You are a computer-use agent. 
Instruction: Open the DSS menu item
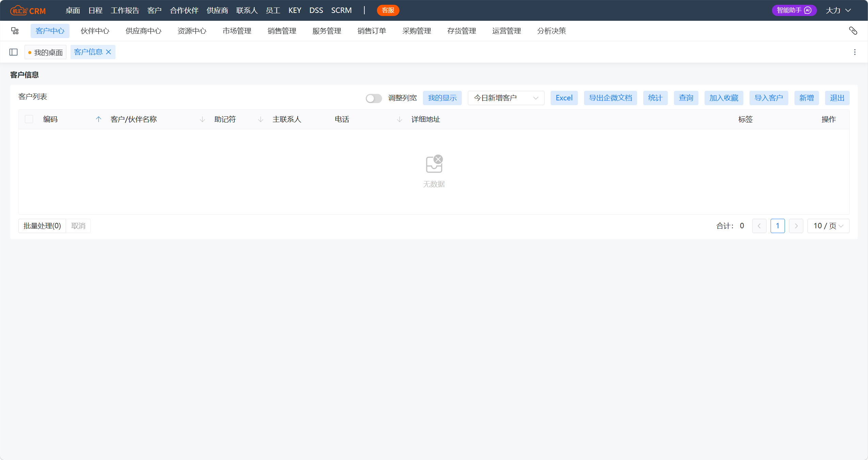316,11
